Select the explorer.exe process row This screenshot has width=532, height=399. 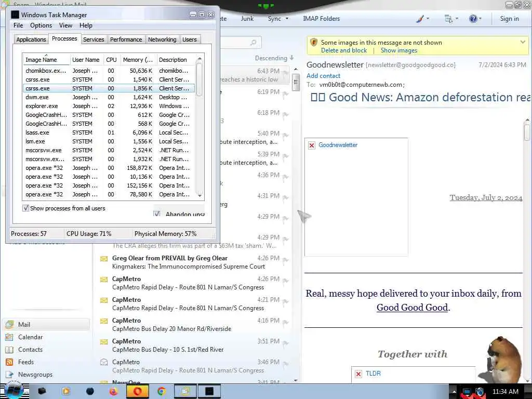click(109, 106)
